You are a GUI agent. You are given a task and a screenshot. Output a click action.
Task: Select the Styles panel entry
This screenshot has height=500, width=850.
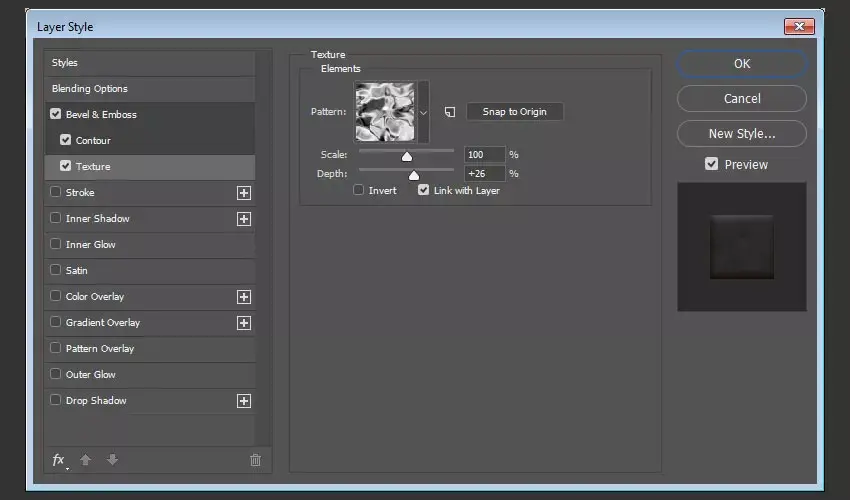pyautogui.click(x=150, y=63)
